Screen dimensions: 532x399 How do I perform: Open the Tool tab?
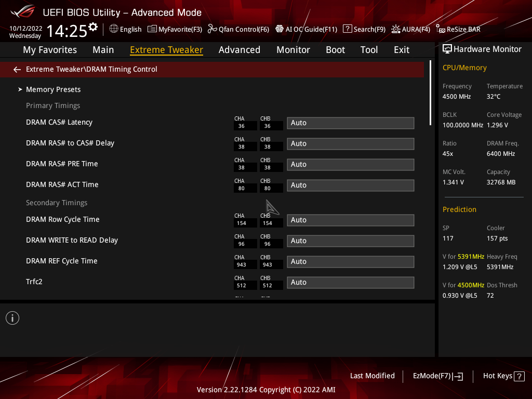(369, 50)
